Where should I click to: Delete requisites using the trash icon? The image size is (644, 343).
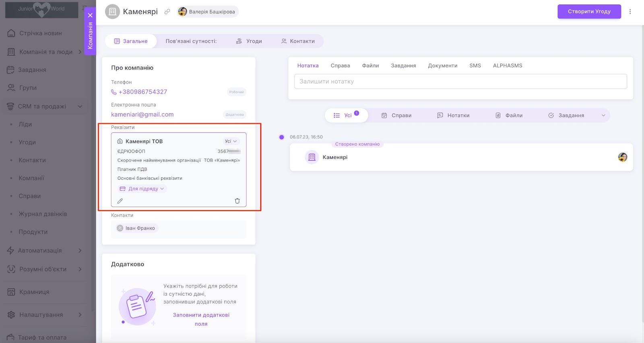[x=237, y=201]
